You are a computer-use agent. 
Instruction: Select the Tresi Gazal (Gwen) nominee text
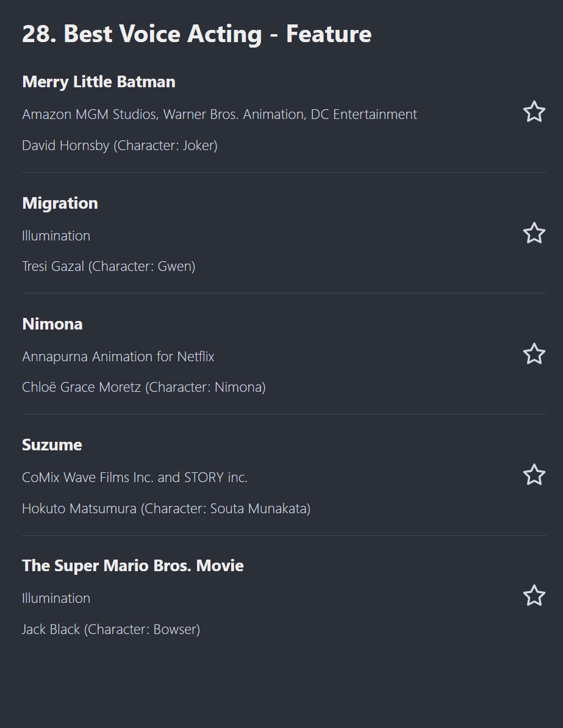(109, 266)
